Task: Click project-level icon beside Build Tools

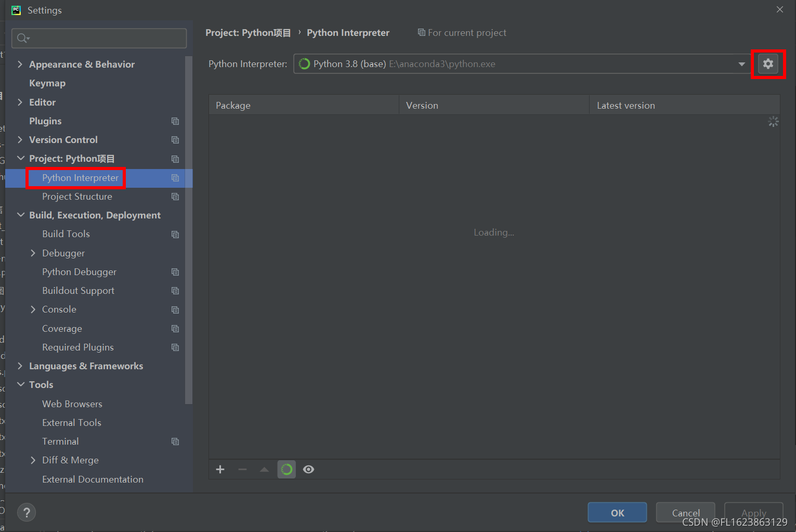Action: click(x=175, y=235)
